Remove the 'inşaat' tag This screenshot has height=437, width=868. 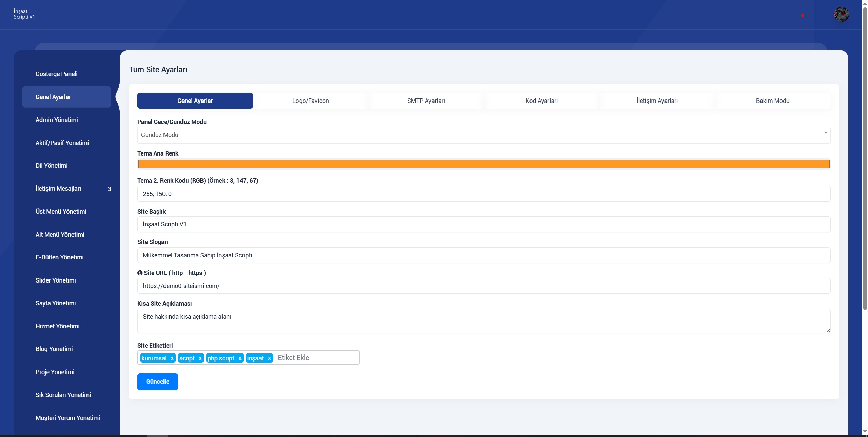269,358
